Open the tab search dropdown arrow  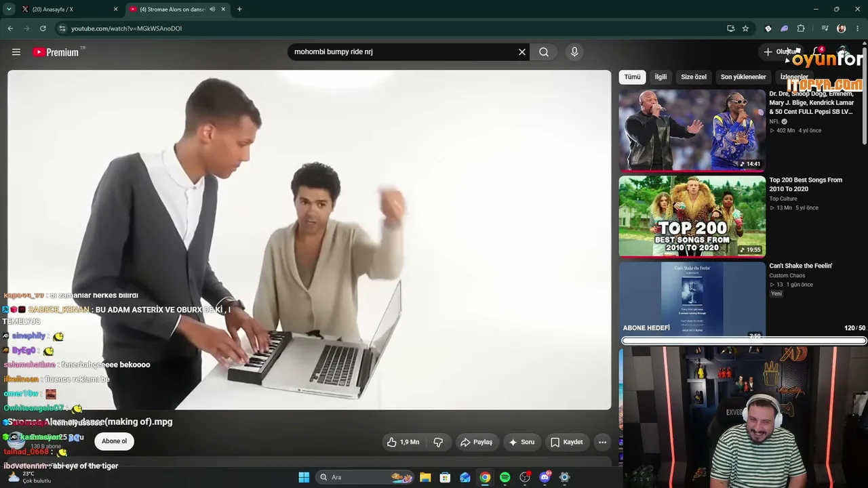pyautogui.click(x=9, y=9)
